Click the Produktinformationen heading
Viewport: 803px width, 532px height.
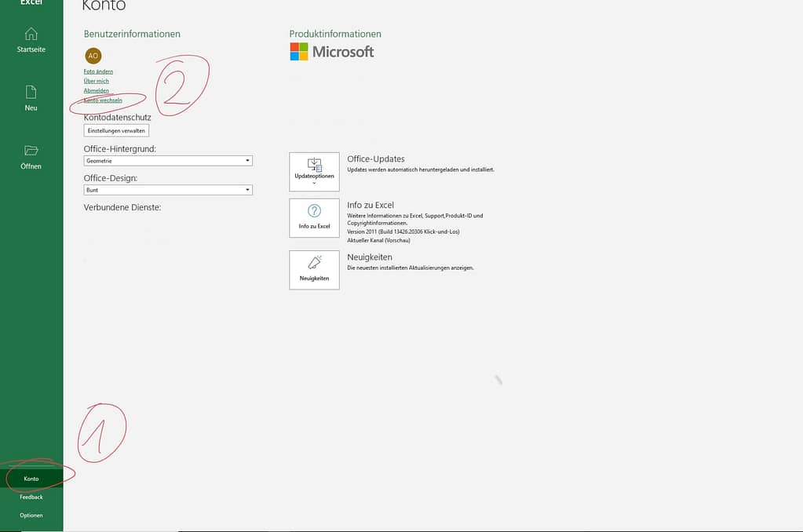(x=335, y=34)
